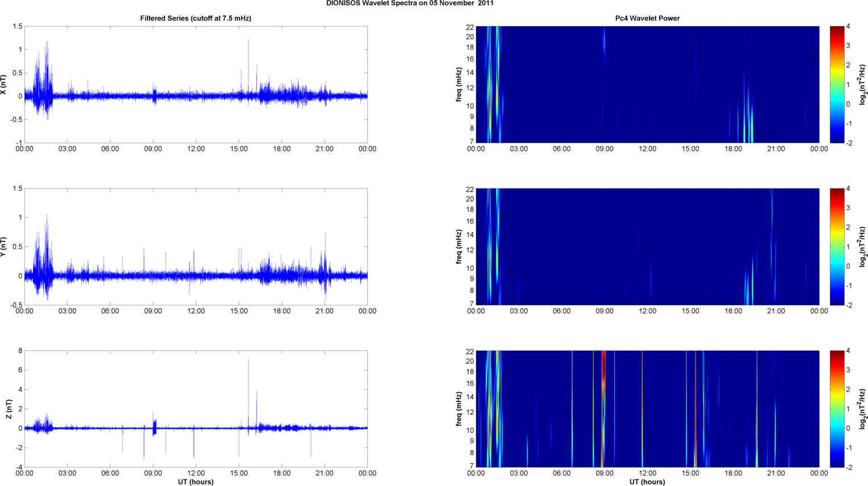Click the log2(nT²/Hz) label of the middle colorbar
The height and width of the screenshot is (486, 868).
[x=863, y=246]
